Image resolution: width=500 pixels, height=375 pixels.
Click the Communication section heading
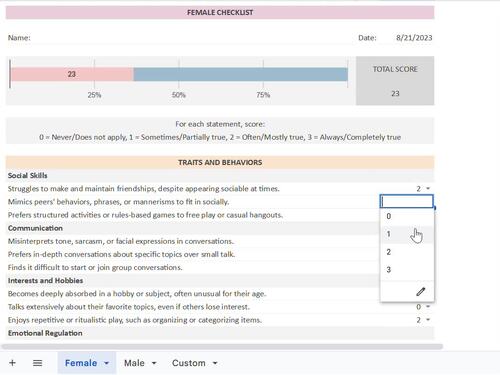point(35,228)
